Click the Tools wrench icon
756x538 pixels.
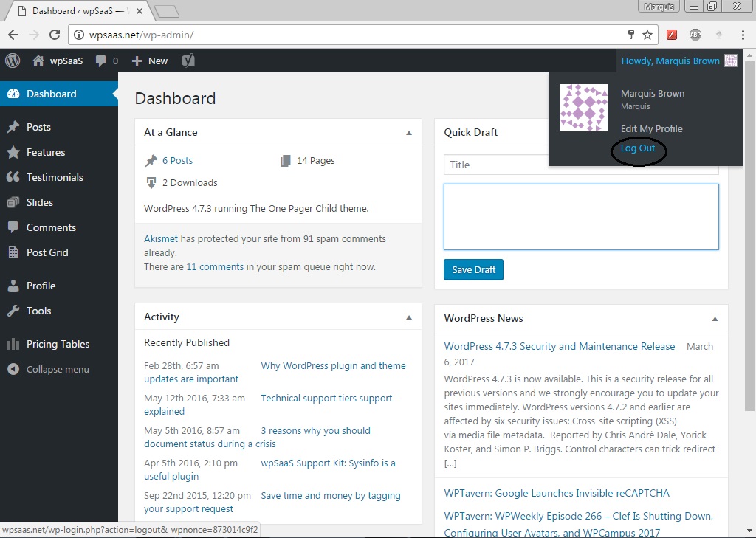pyautogui.click(x=13, y=311)
